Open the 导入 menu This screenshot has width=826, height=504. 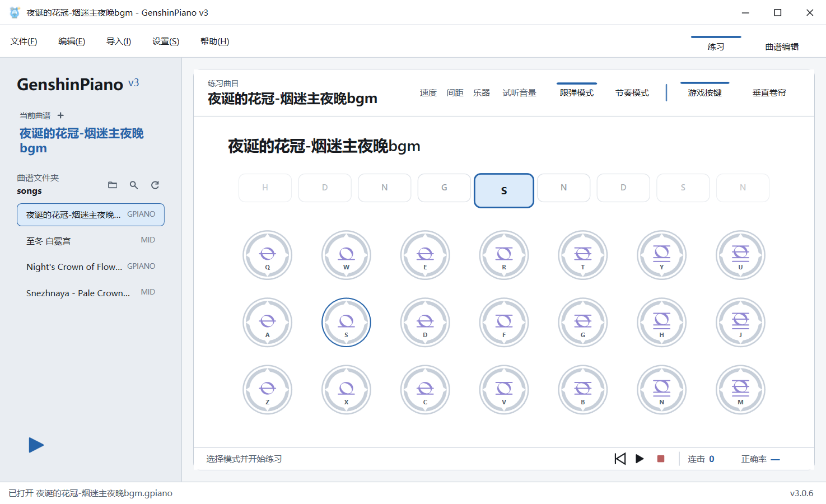(x=119, y=41)
